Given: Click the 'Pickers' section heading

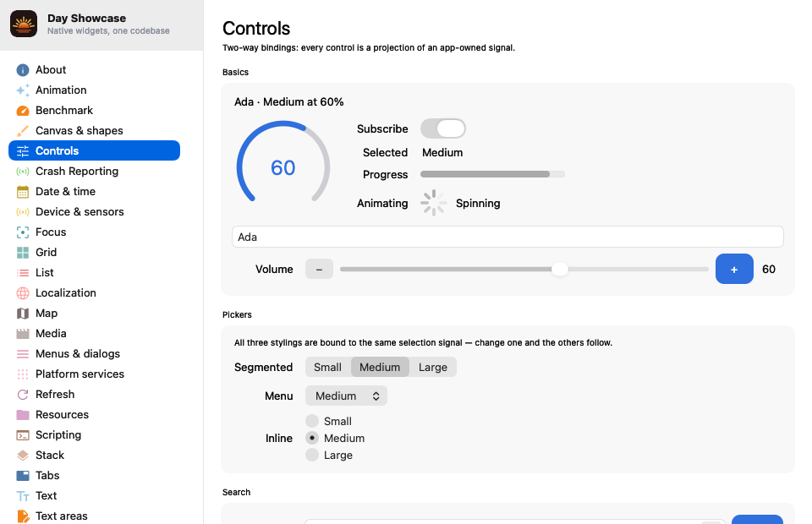Looking at the screenshot, I should click(x=237, y=314).
